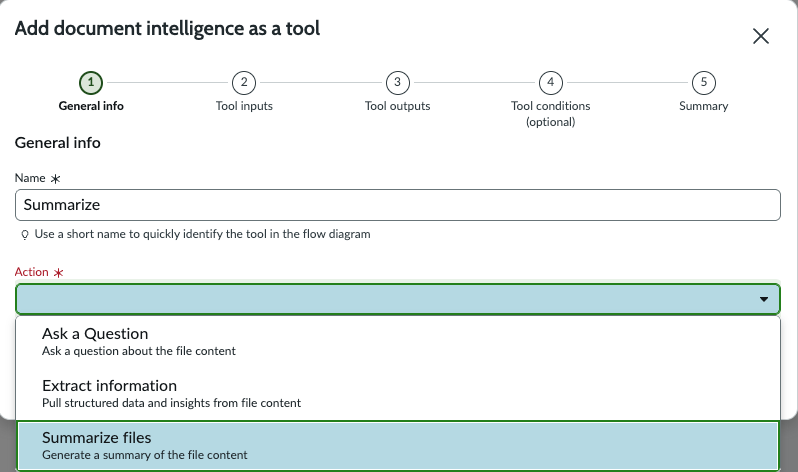Go to step 1 General info circle
Image resolution: width=798 pixels, height=472 pixels.
(x=91, y=82)
